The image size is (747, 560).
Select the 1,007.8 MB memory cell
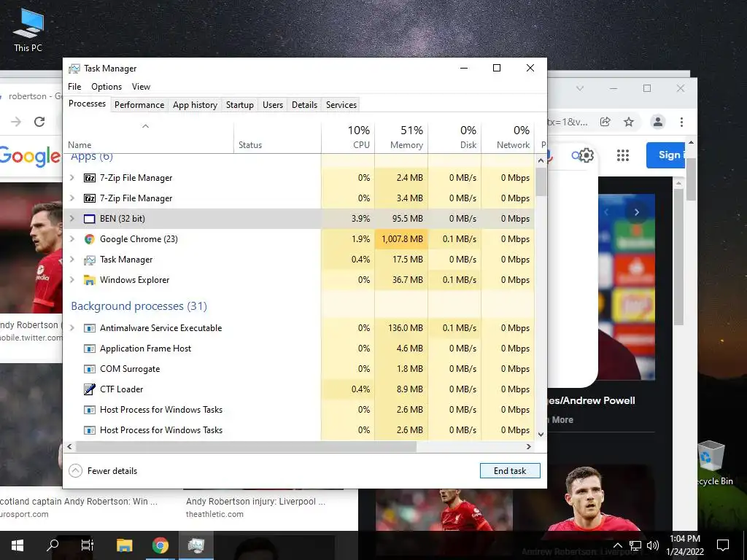click(x=402, y=239)
